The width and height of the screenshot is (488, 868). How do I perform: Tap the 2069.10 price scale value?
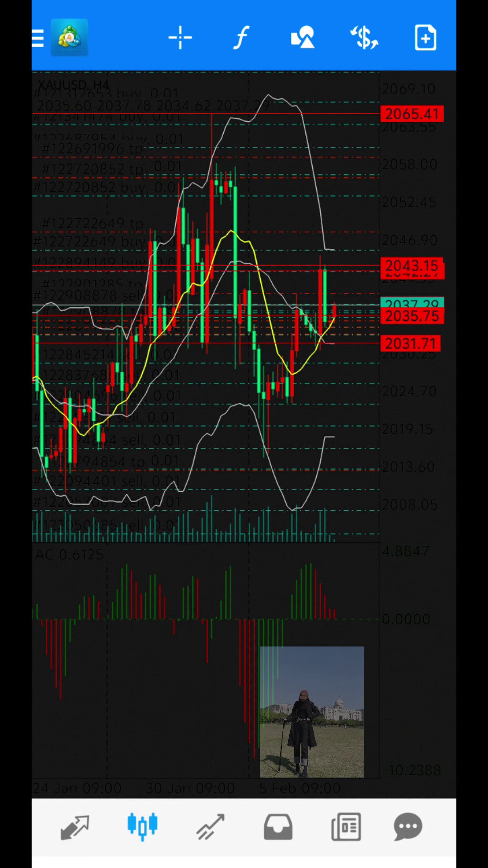409,89
